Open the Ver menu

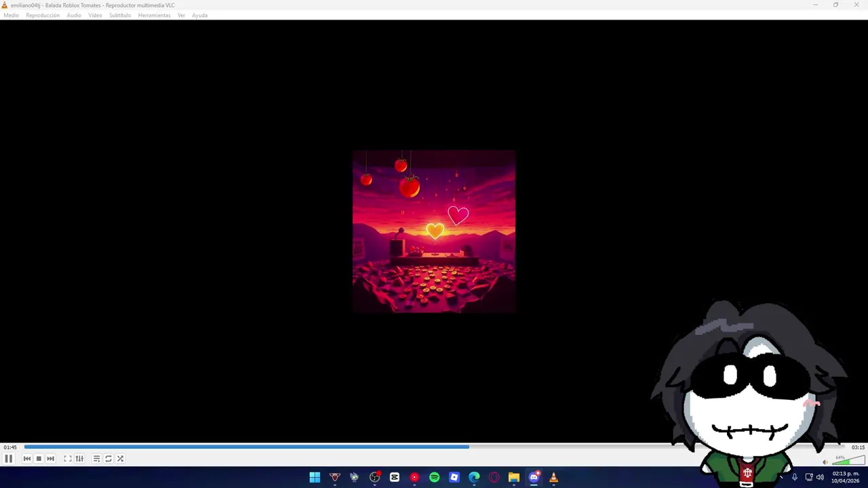pos(181,15)
